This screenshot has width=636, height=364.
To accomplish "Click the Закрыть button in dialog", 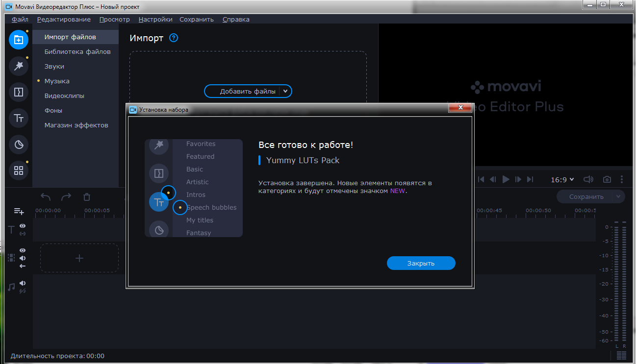I will click(421, 263).
